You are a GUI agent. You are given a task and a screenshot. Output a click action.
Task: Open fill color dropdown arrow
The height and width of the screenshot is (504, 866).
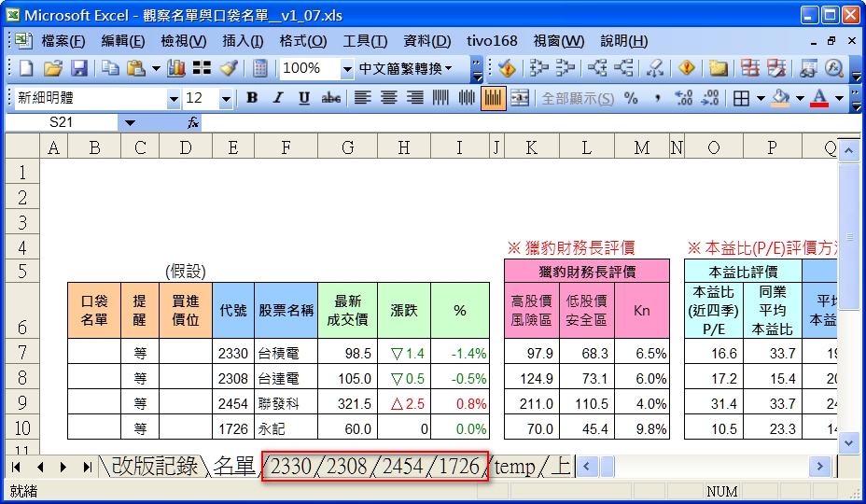point(800,98)
